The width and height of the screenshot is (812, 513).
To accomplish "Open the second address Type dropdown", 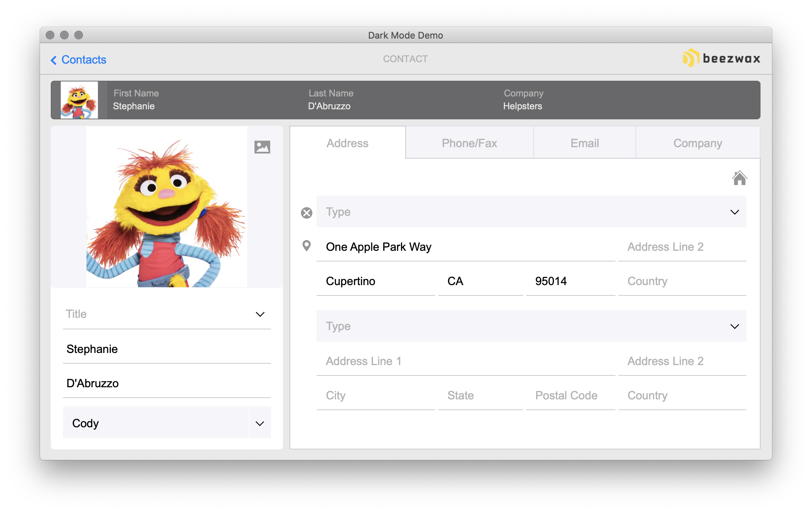I will (531, 326).
